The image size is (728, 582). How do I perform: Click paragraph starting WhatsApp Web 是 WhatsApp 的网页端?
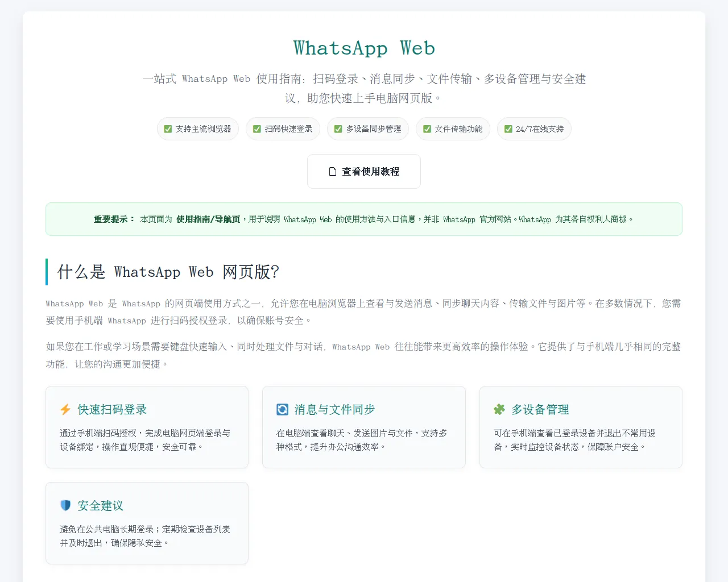pos(364,312)
